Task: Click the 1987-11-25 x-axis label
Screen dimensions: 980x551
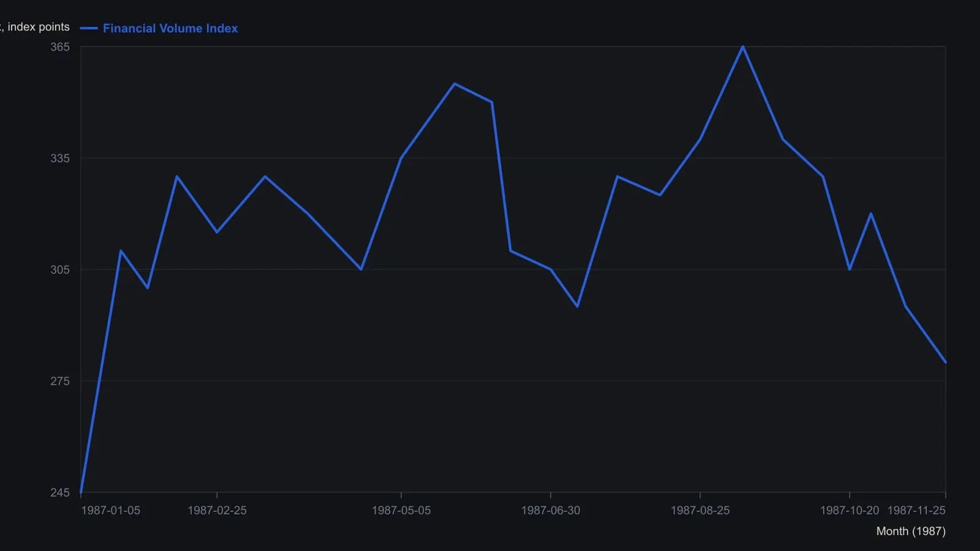Action: [916, 511]
